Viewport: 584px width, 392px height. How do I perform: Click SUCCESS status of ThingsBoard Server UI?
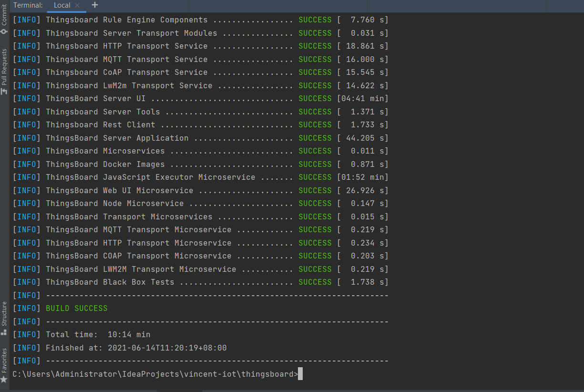[x=315, y=99]
